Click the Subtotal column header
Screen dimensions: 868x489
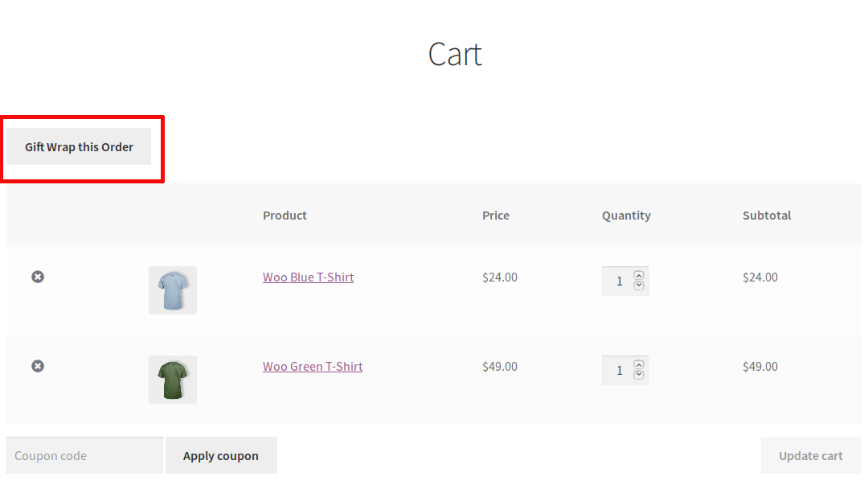[767, 216]
